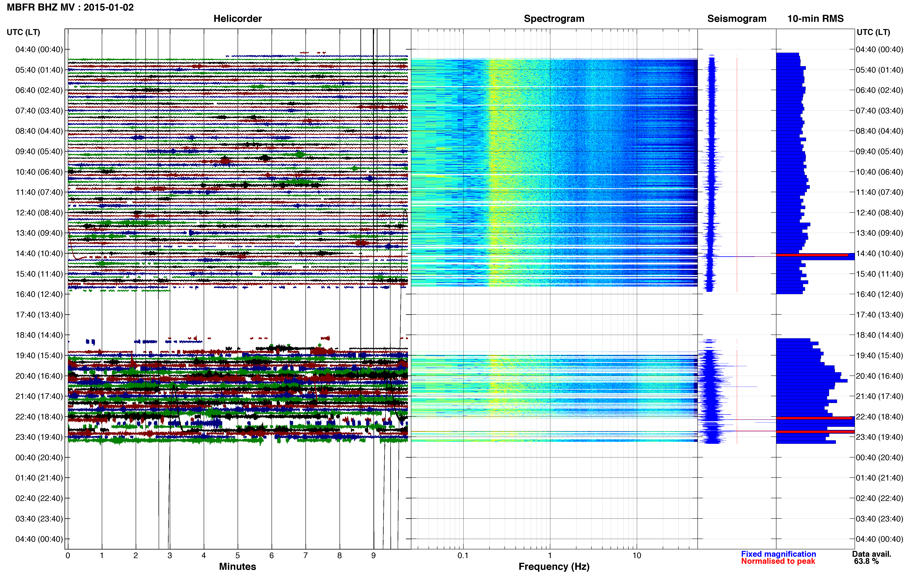Image resolution: width=924 pixels, height=578 pixels.
Task: Click the Minutes axis tick 2
Action: [136, 555]
